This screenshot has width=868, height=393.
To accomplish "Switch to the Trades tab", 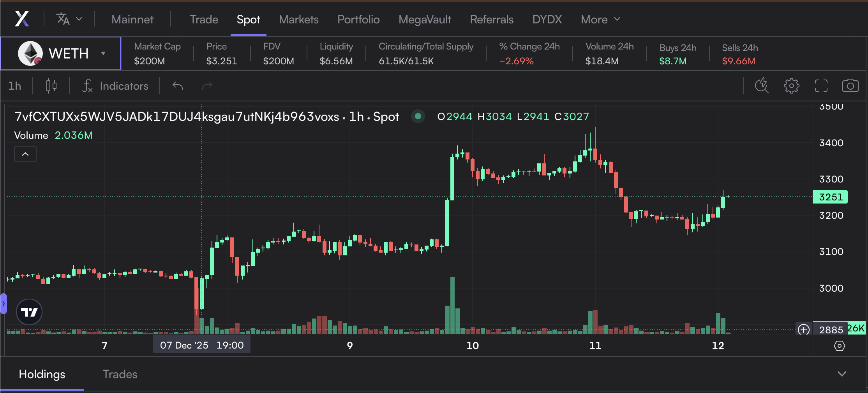I will coord(120,374).
